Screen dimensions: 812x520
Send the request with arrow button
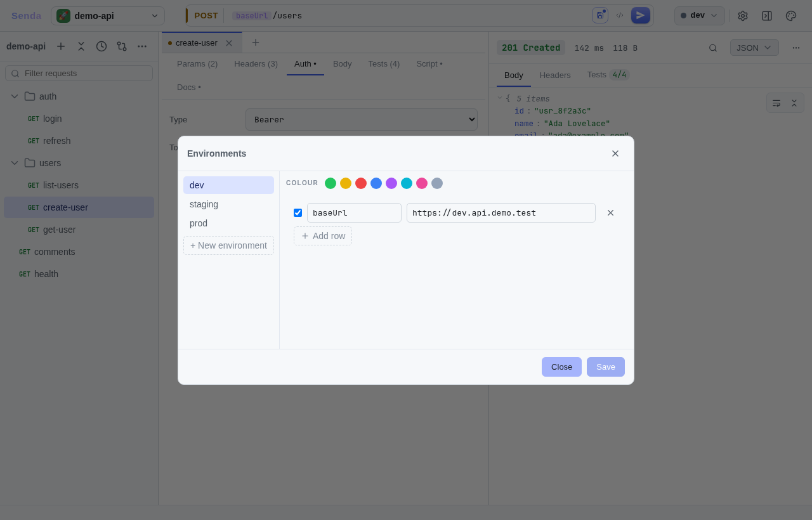click(x=641, y=15)
